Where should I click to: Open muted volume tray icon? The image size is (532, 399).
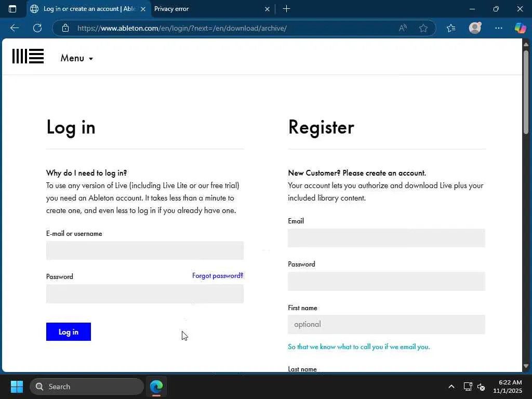tap(481, 387)
